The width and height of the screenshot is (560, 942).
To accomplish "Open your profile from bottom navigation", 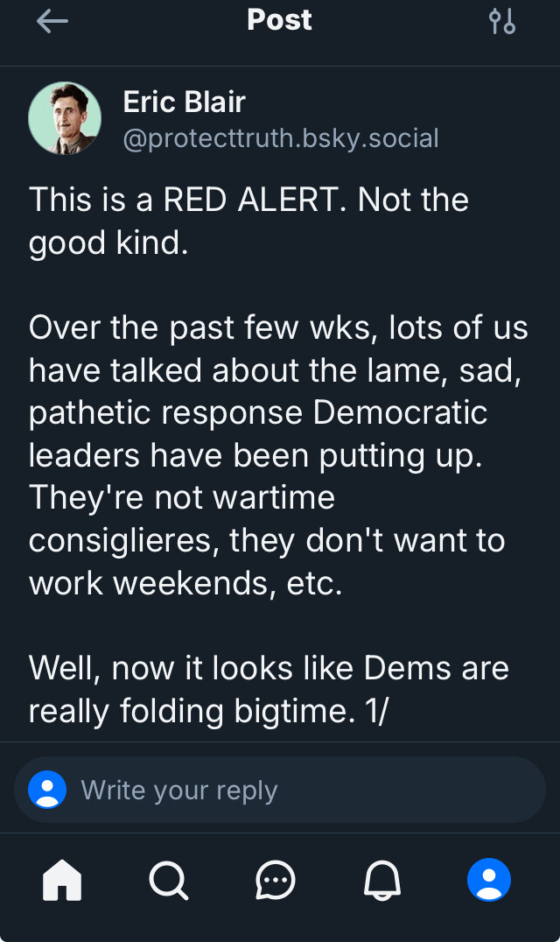I will 488,880.
